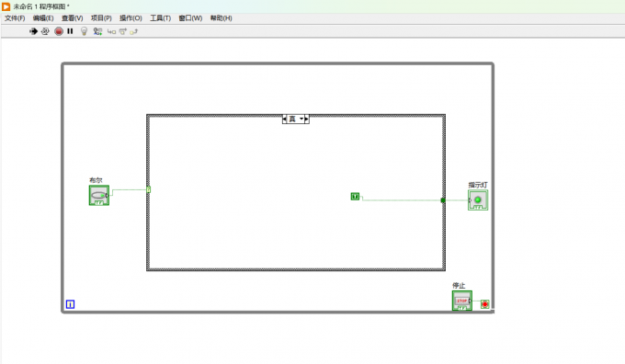
Task: Click the True constant inside case structure
Action: pos(355,196)
